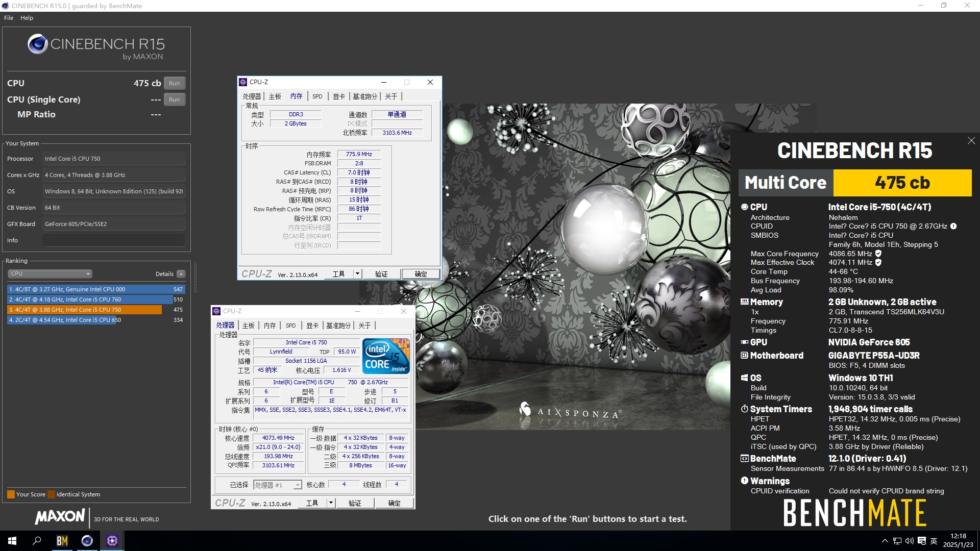Open BenchMate from the taskbar
Image resolution: width=980 pixels, height=551 pixels.
(x=62, y=541)
